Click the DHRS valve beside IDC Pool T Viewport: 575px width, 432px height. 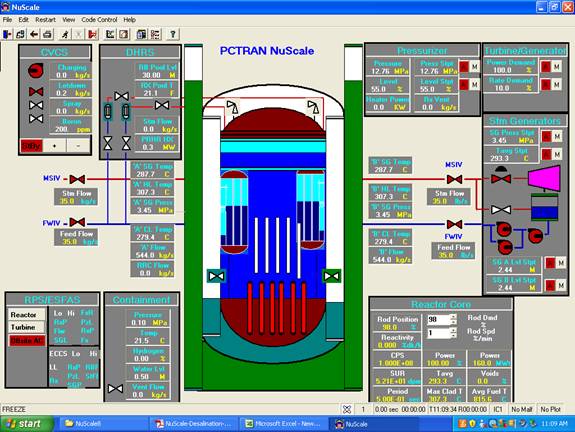121,96
